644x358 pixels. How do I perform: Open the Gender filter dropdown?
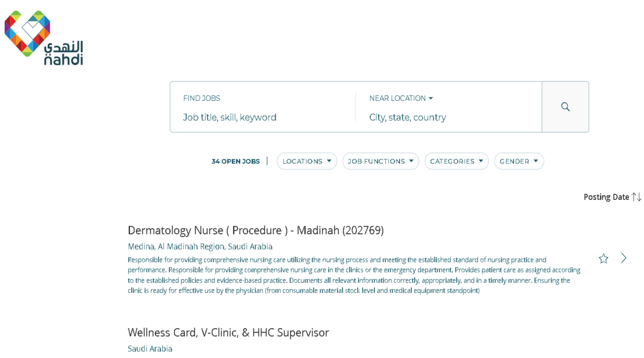[x=519, y=161]
